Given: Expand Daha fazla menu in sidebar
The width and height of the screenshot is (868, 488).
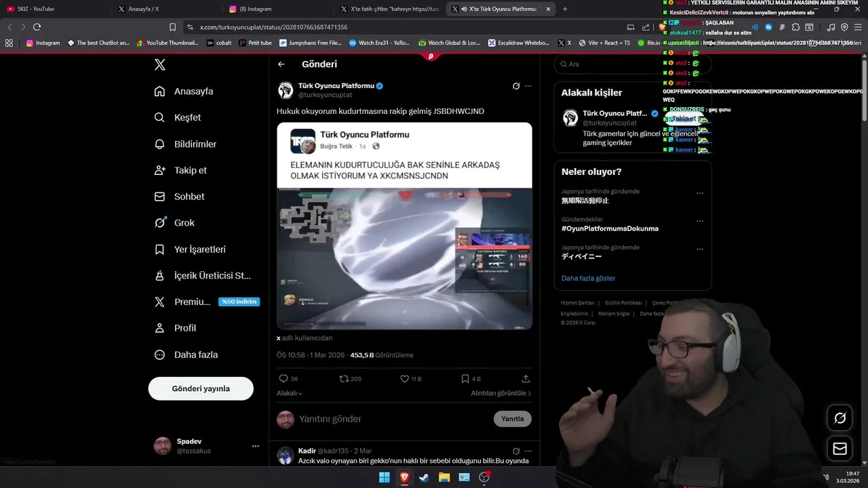Looking at the screenshot, I should click(186, 354).
